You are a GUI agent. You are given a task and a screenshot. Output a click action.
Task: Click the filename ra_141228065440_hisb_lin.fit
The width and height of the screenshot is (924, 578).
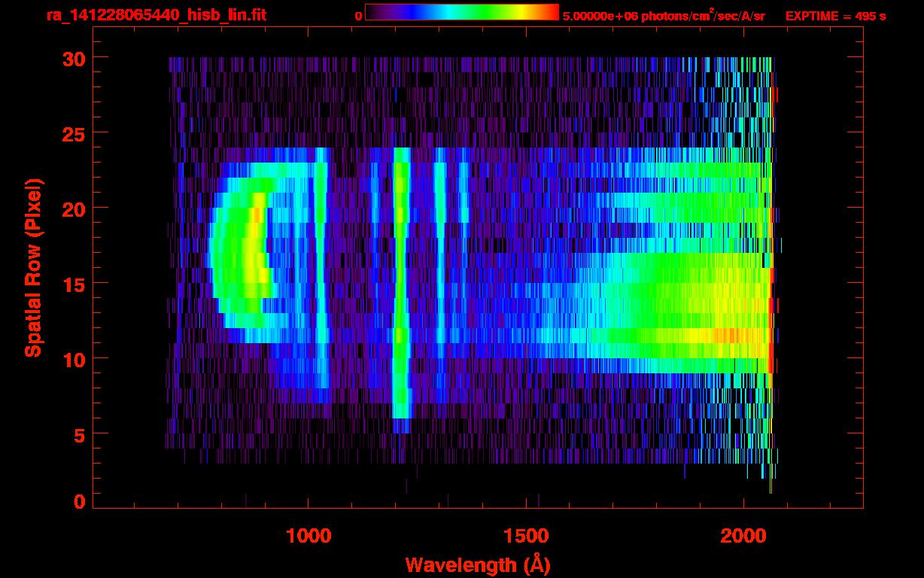[x=156, y=15]
